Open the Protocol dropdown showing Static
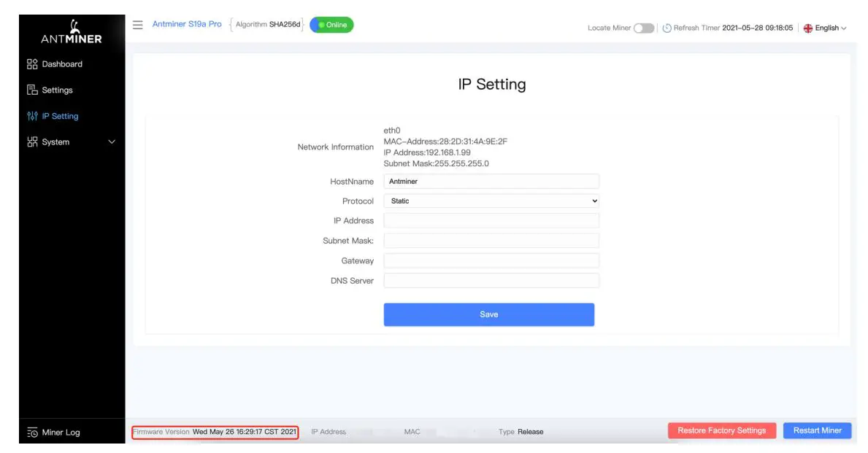 (491, 201)
